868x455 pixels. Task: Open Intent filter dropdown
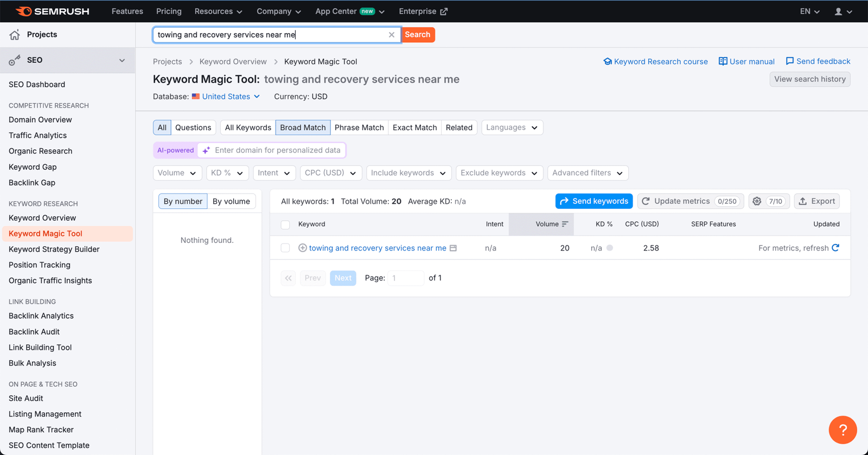click(x=275, y=173)
